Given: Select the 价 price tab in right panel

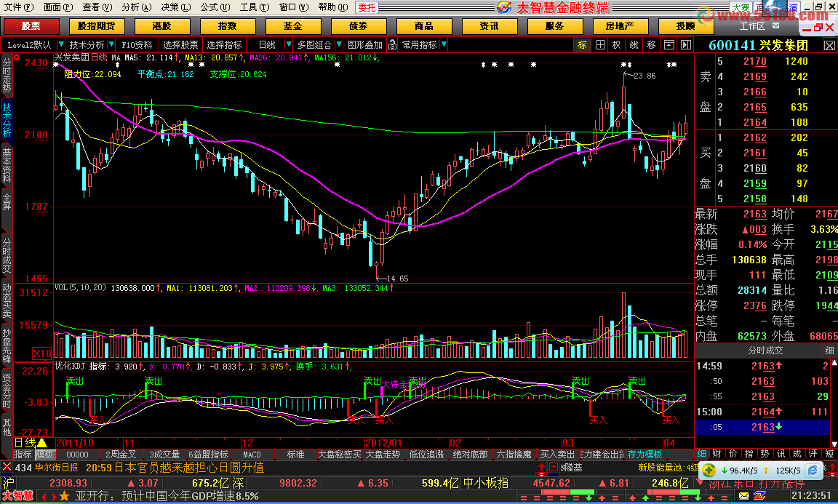Looking at the screenshot, I should tap(733, 454).
